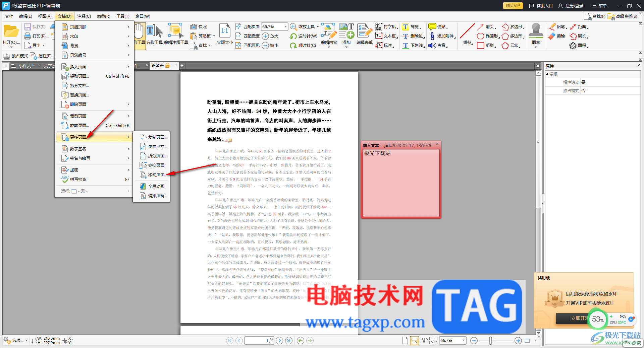644x348 pixels.
Task: Rotate page with 逆时针(W) counterclockwise
Action: 303,36
